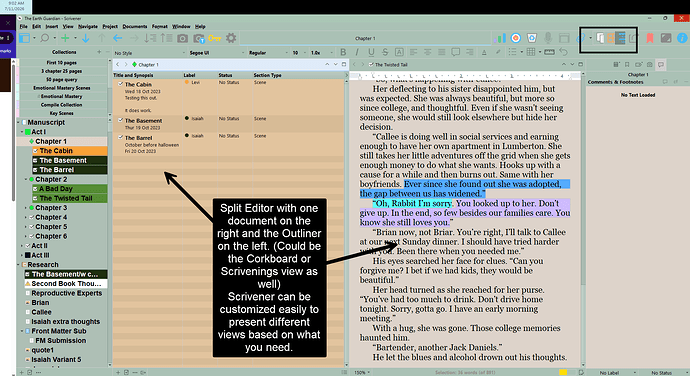This screenshot has width=690, height=376.
Task: Click the red Bookmarks icon
Action: pyautogui.click(x=650, y=38)
